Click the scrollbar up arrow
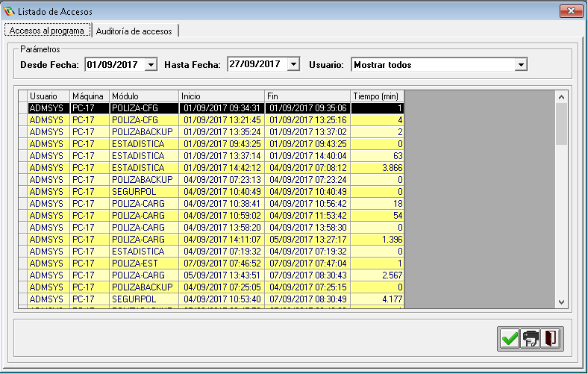Image resolution: width=588 pixels, height=374 pixels. pyautogui.click(x=561, y=97)
